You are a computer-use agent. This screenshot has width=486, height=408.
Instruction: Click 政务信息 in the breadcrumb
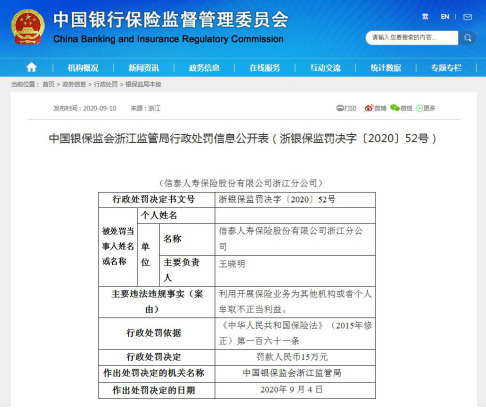(74, 84)
